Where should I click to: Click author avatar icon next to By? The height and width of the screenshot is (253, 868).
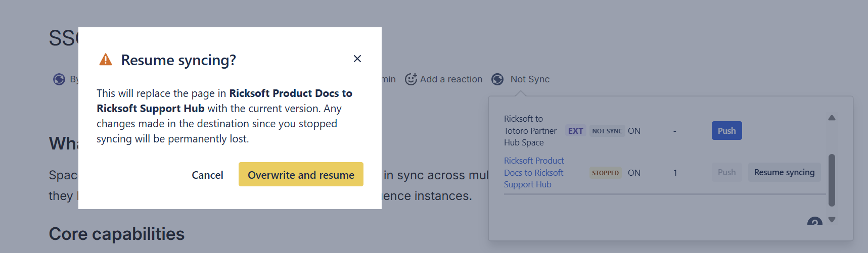pyautogui.click(x=59, y=79)
